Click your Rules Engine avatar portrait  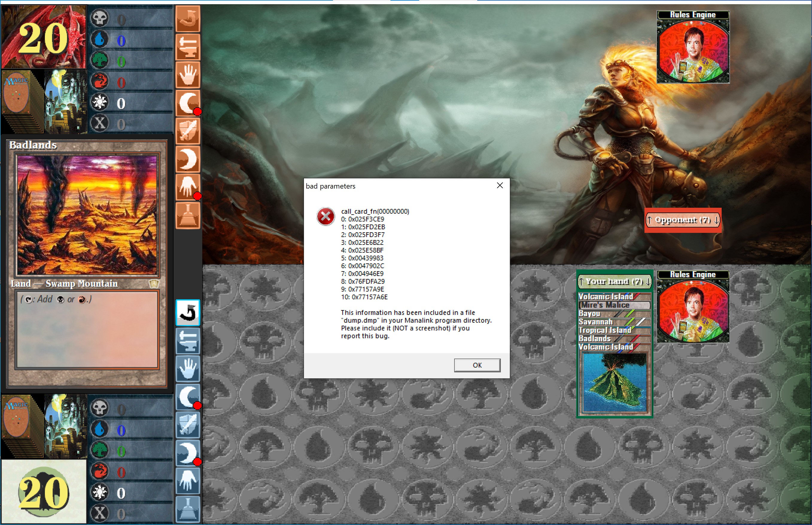[x=693, y=311]
